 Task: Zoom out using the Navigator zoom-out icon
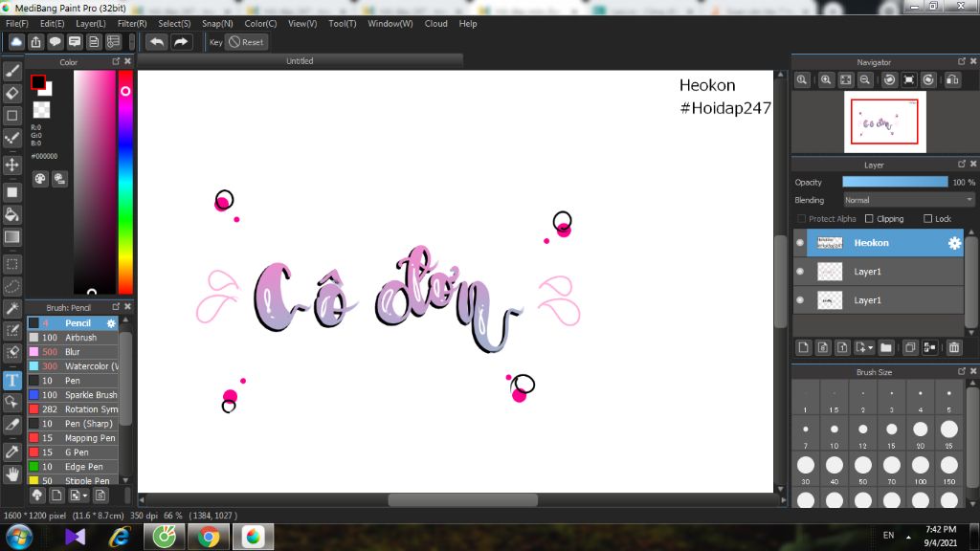pos(865,80)
